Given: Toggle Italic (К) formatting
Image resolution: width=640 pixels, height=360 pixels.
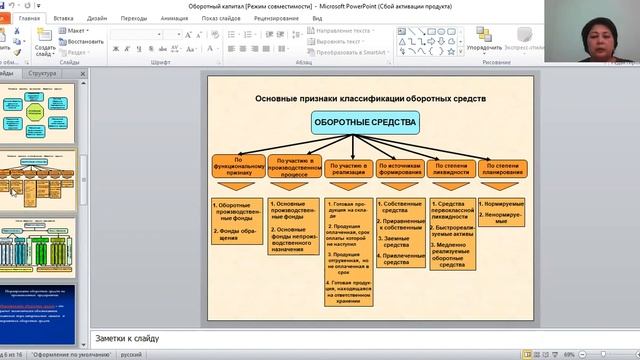Looking at the screenshot, I should point(127,49).
